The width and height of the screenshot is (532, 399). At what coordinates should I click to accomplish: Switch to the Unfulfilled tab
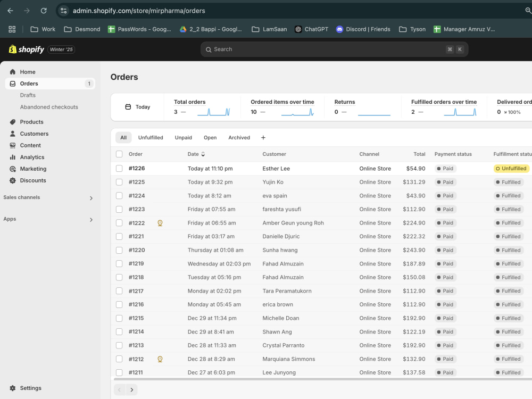coord(151,138)
